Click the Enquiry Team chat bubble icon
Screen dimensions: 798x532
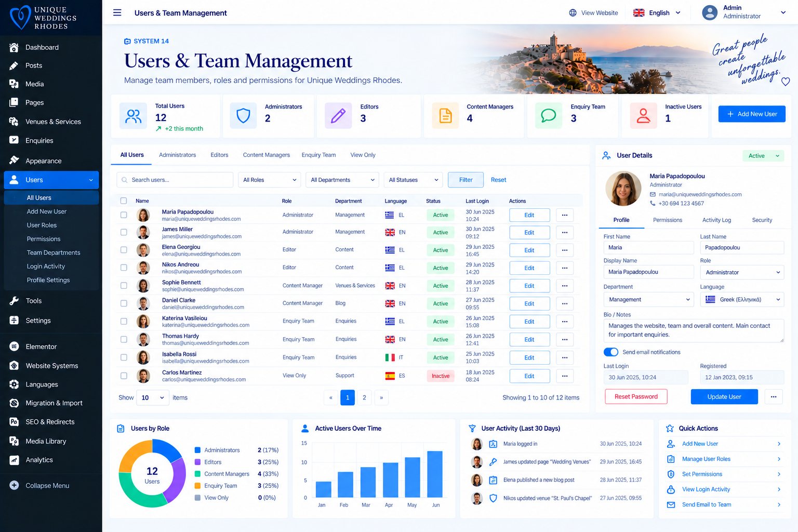point(549,115)
